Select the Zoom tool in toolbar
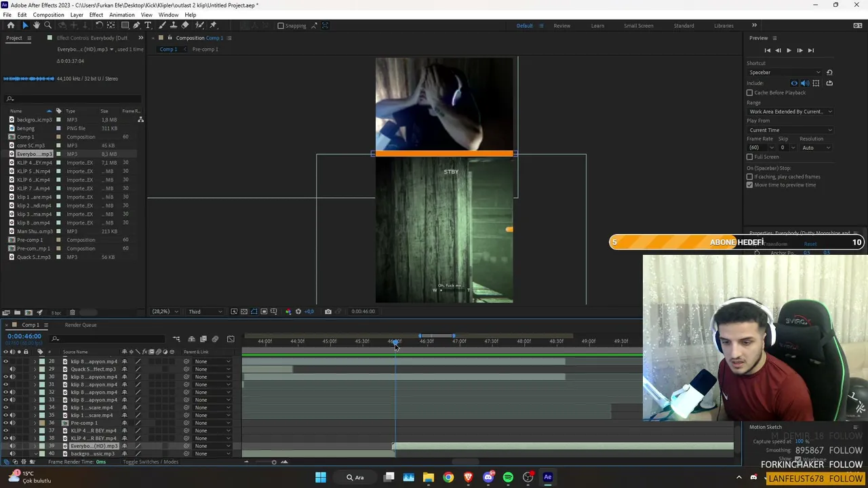Image resolution: width=868 pixels, height=488 pixels. [47, 25]
